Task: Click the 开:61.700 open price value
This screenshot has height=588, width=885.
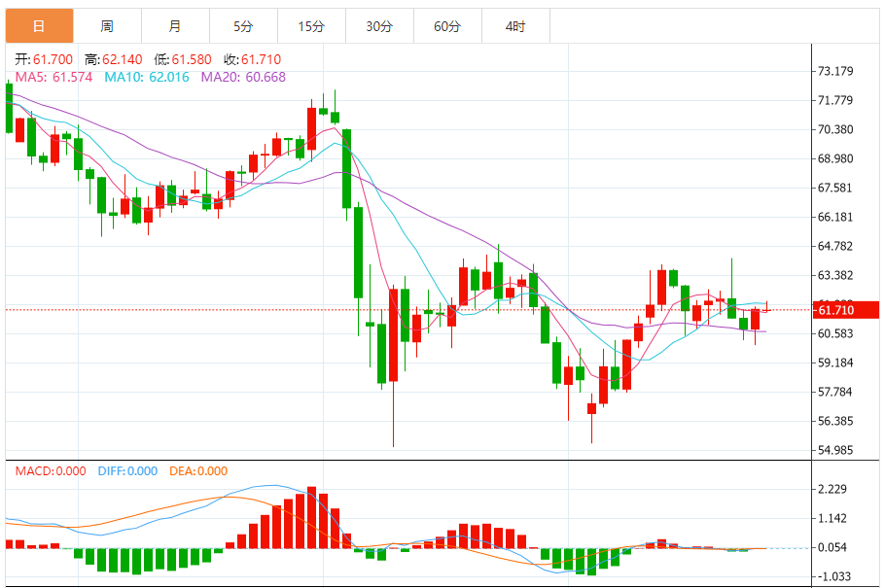Action: [44, 59]
